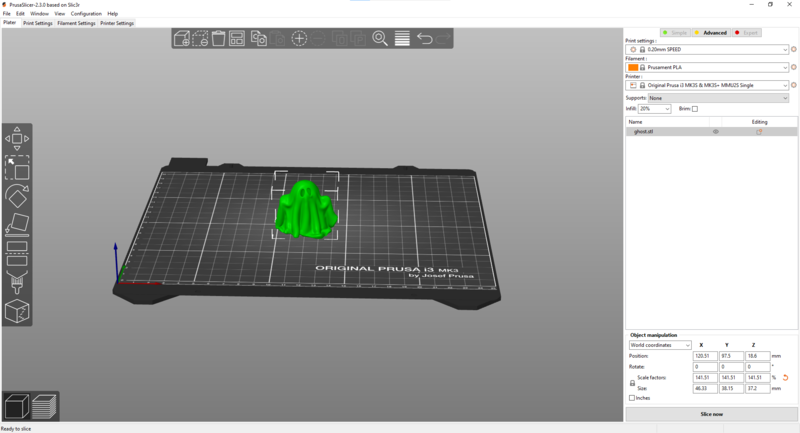Screen dimensions: 800x433
Task: Switch to 3D editor view
Action: point(16,406)
